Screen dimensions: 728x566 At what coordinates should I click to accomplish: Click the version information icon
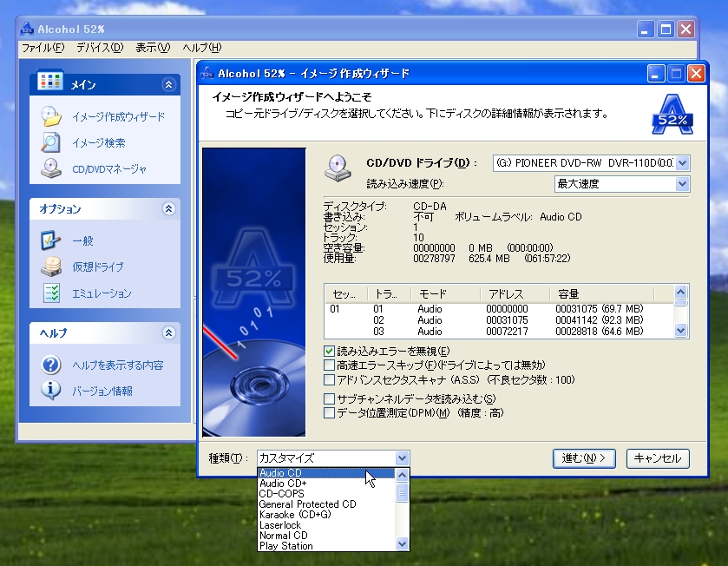click(x=51, y=391)
